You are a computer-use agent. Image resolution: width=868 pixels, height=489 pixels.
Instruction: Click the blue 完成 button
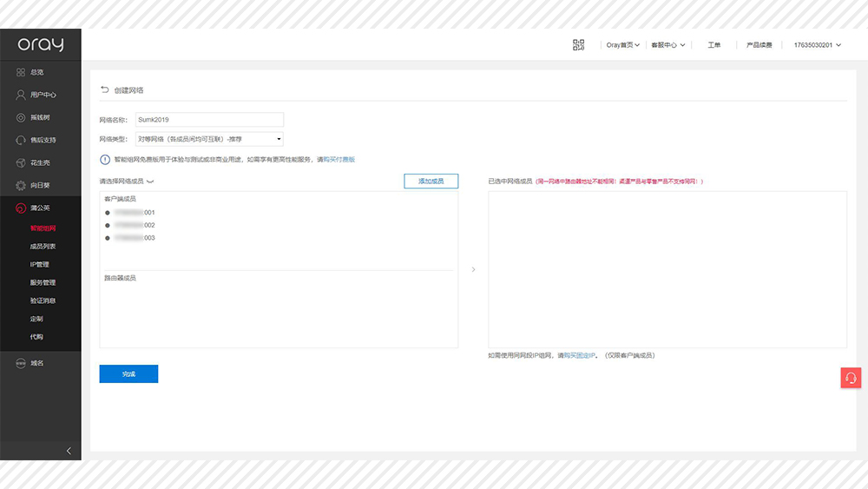128,373
